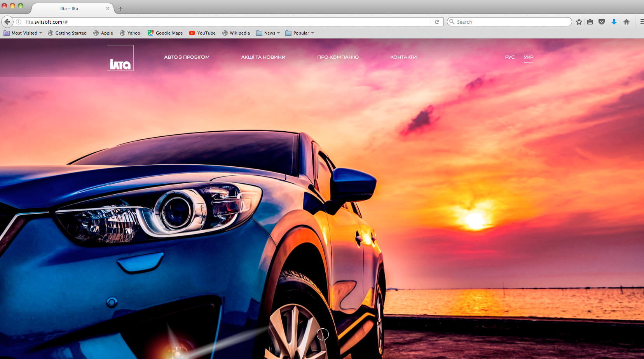The image size is (644, 359).
Task: Select the Ilta - Ilta browser tab
Action: pyautogui.click(x=72, y=9)
